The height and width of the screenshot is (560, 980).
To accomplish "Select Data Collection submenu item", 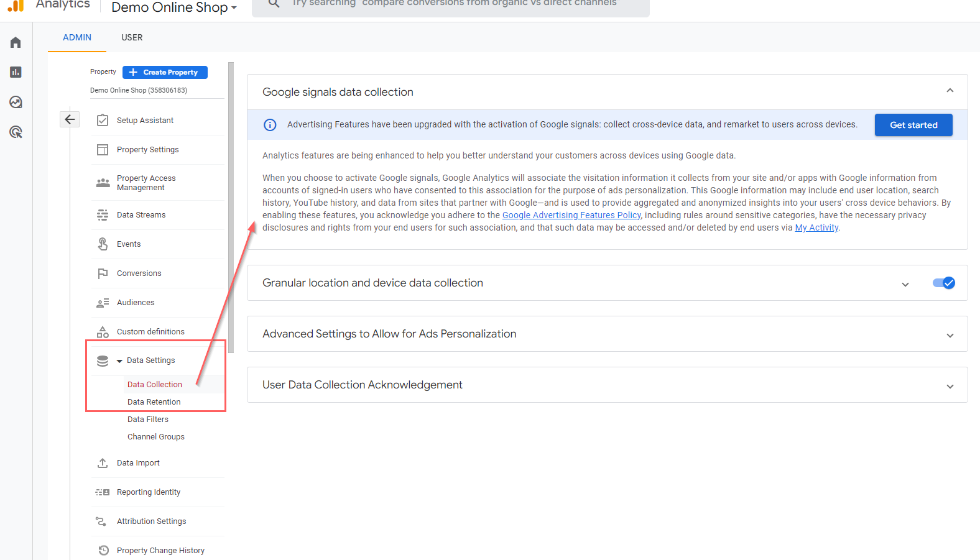I will (155, 385).
